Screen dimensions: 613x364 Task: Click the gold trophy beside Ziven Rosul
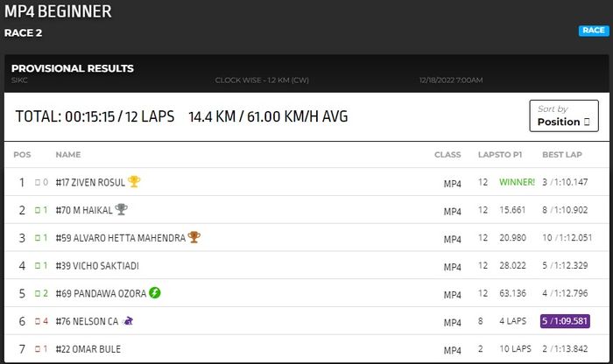coord(134,182)
